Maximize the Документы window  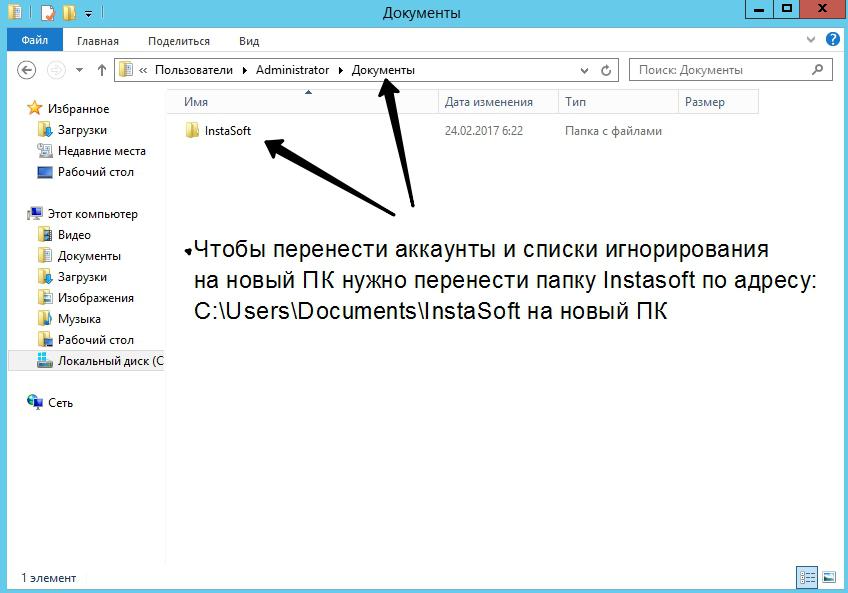(787, 10)
